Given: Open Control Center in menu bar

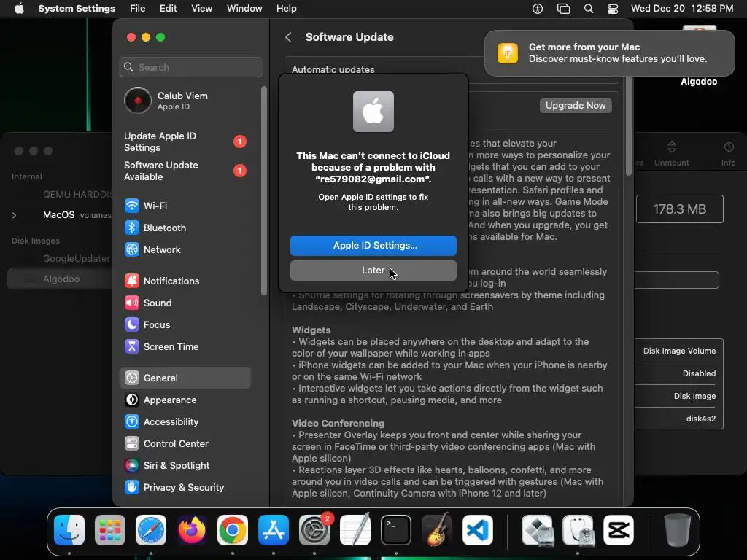Looking at the screenshot, I should coord(613,9).
